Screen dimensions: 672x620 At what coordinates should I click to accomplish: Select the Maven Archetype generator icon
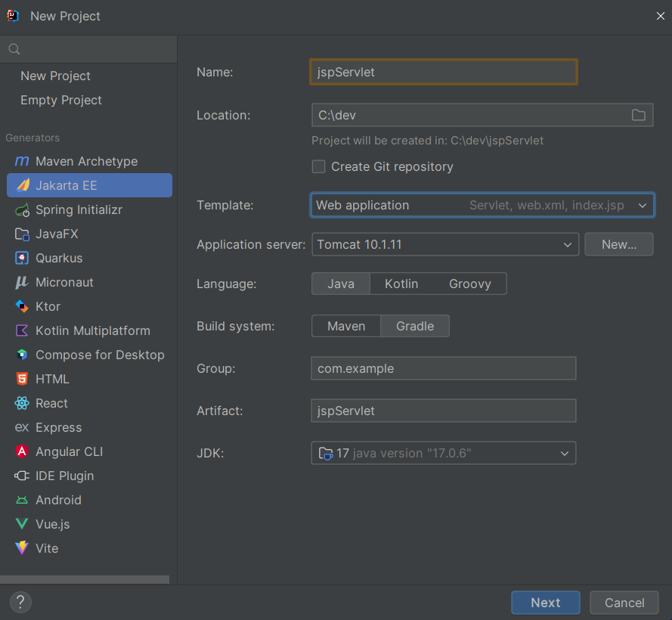[x=22, y=161]
